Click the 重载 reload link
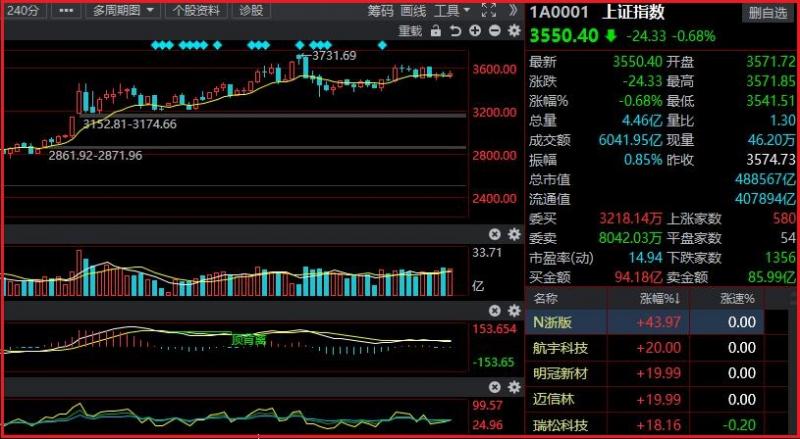Image resolution: width=800 pixels, height=439 pixels. point(410,31)
